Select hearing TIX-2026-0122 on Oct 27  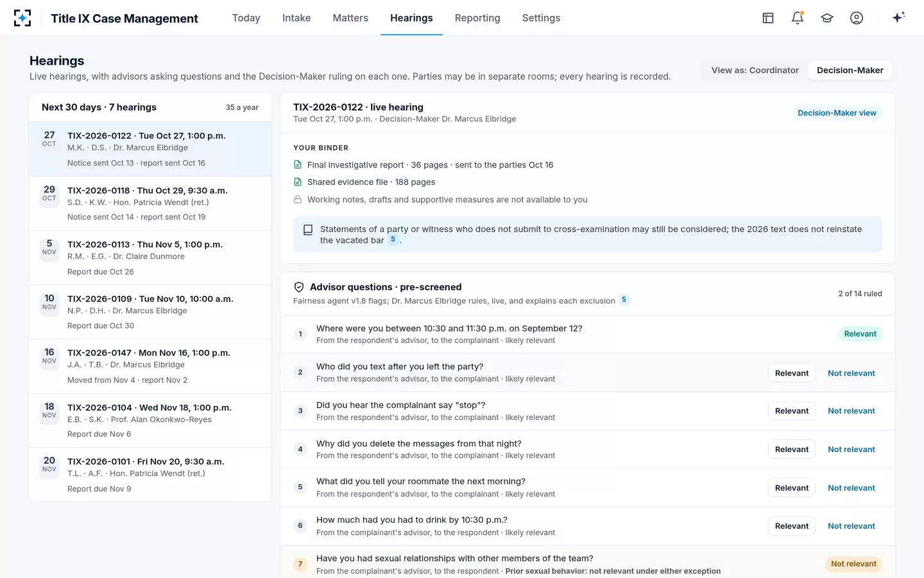pos(150,149)
